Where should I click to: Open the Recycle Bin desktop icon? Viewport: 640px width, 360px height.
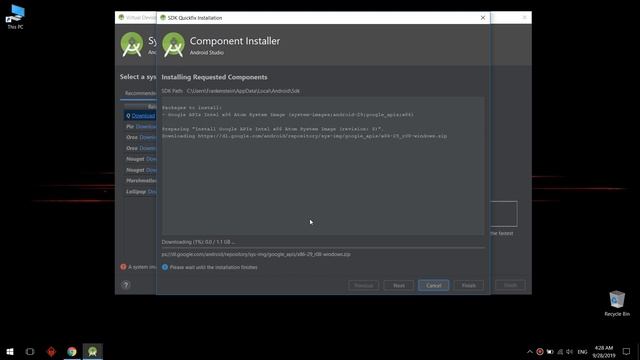point(617,303)
